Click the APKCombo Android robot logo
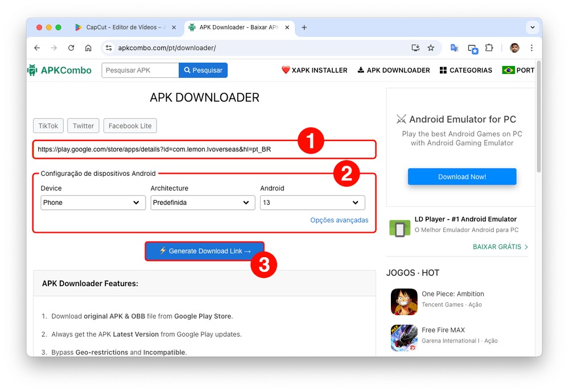This screenshot has height=392, width=569. point(32,70)
